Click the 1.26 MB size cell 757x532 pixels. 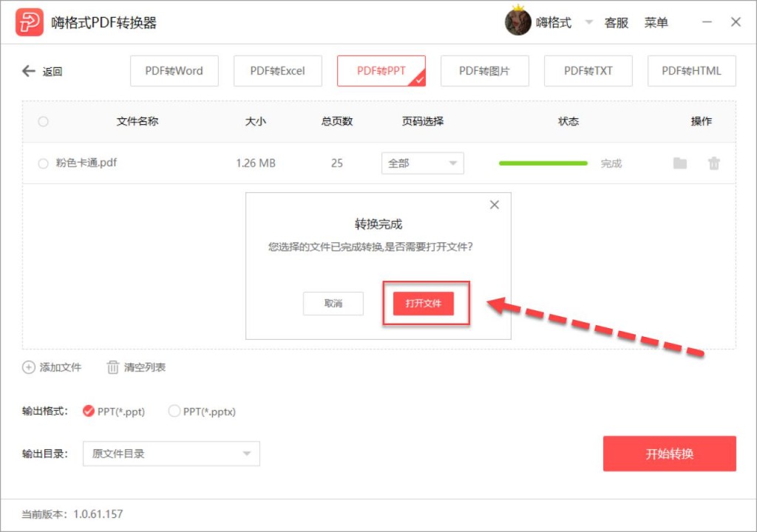256,163
